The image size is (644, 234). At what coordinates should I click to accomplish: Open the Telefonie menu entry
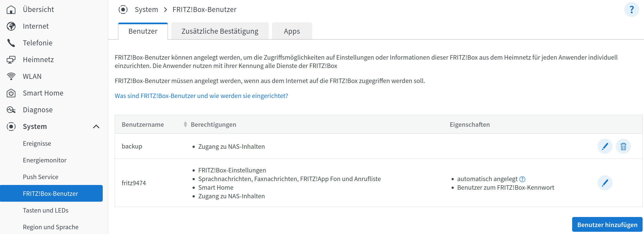click(38, 43)
